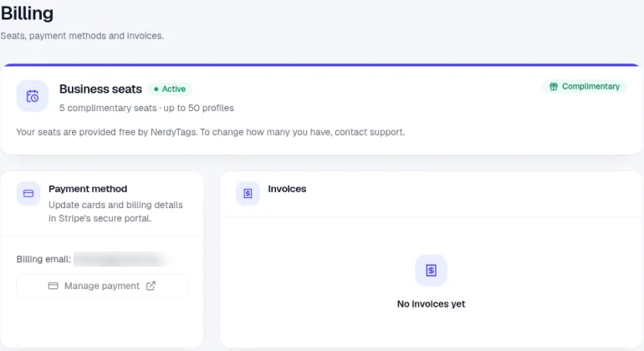Click the Invoices header receipt icon
Viewport: 644px width, 351px height.
point(248,193)
